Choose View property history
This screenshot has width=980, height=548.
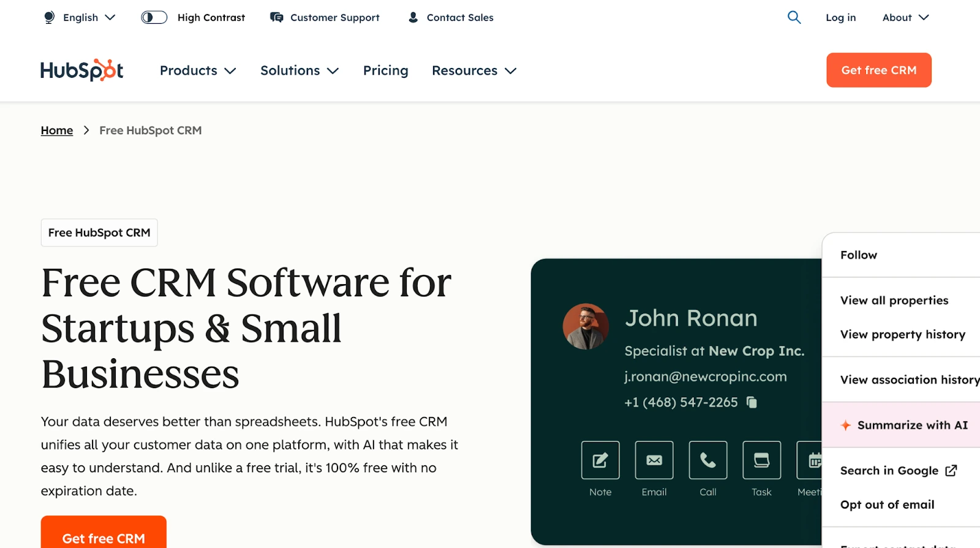tap(903, 334)
